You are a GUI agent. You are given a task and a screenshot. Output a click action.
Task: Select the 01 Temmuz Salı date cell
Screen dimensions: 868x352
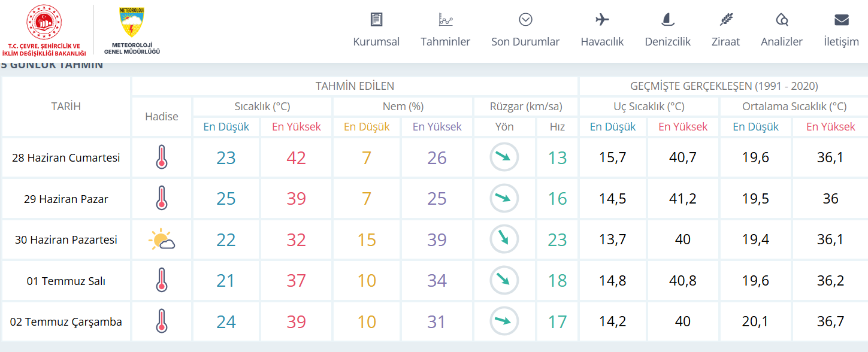[66, 281]
